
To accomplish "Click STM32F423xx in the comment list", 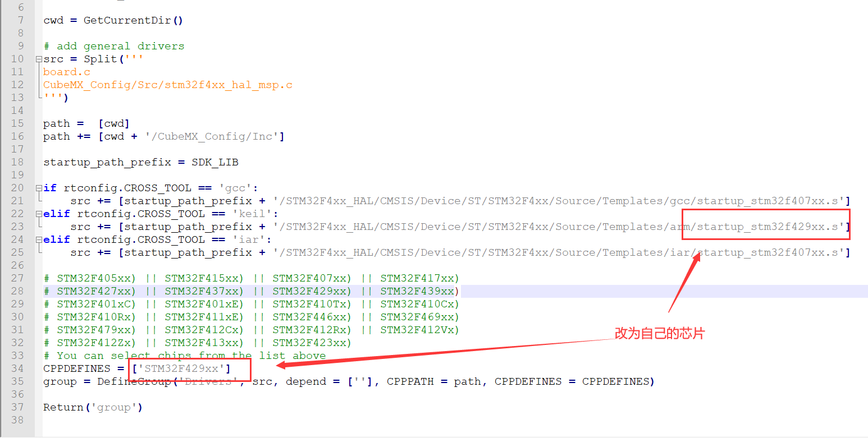I will pyautogui.click(x=309, y=343).
